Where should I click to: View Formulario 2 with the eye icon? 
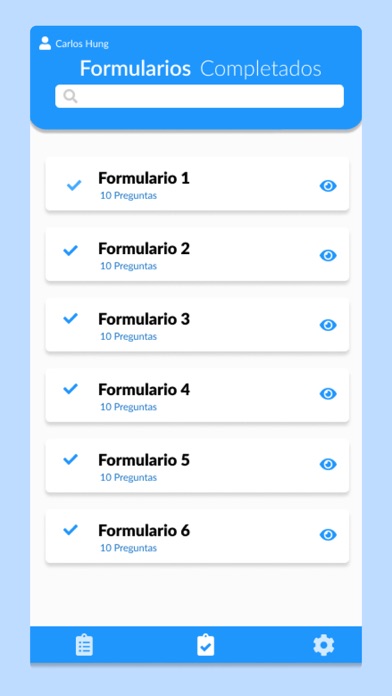click(x=328, y=256)
